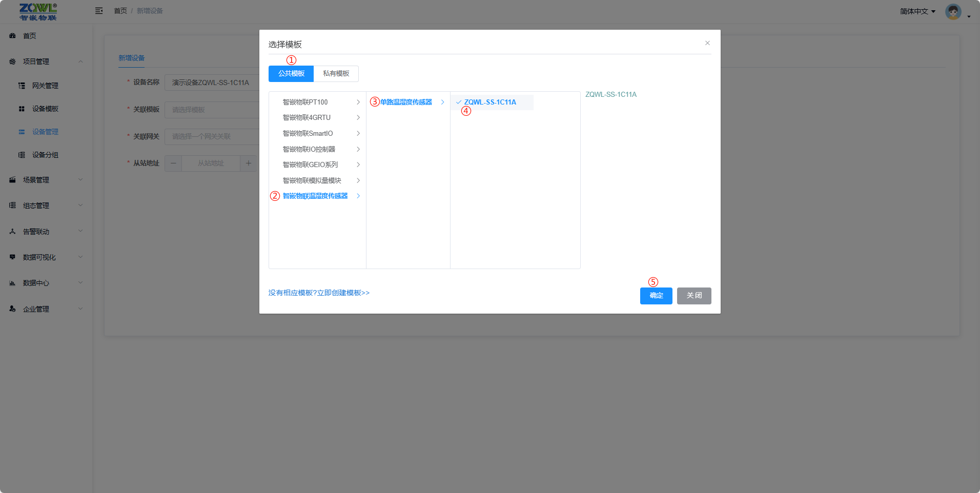Viewport: 980px width, 493px height.
Task: Open the 没有相应模板?立即创建模板 link
Action: 319,293
